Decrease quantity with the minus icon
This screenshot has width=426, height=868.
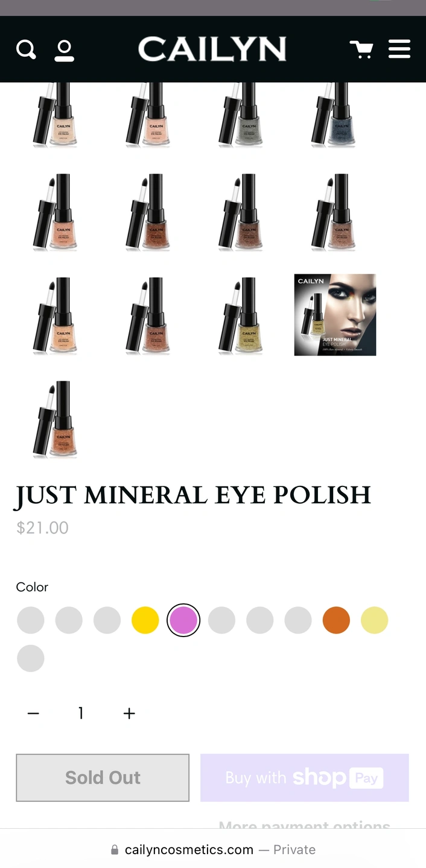click(33, 714)
